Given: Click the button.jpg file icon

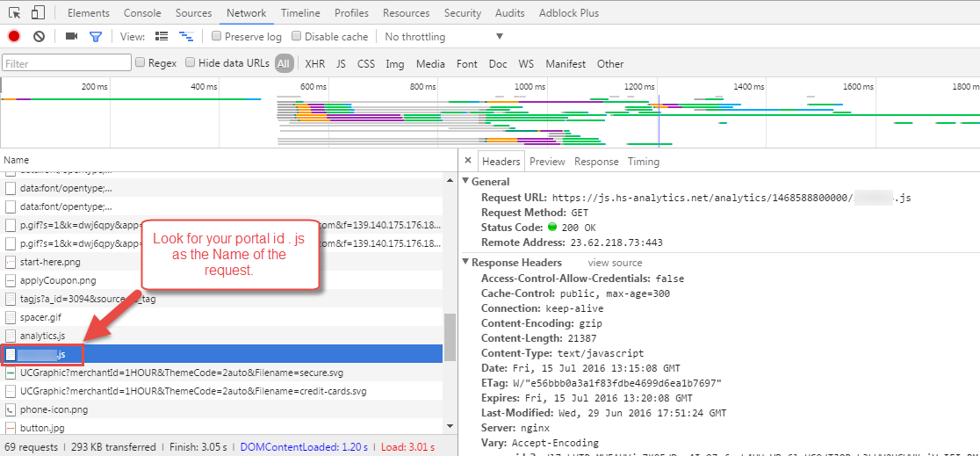Looking at the screenshot, I should point(10,428).
